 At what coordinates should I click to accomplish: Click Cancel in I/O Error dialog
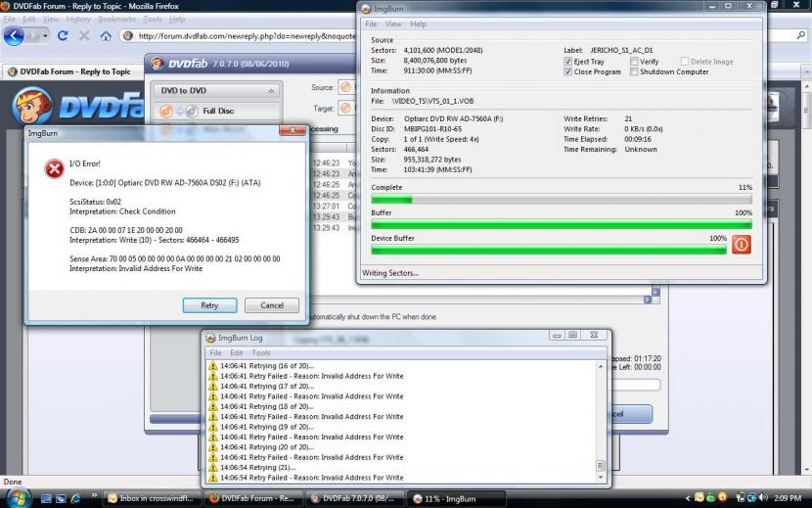click(272, 305)
